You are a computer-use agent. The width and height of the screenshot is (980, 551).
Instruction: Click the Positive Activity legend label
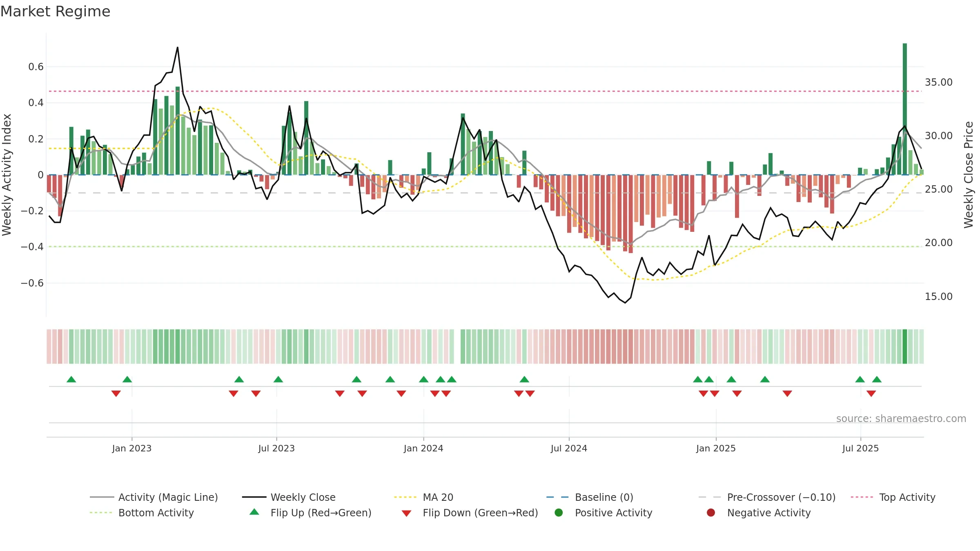[613, 513]
